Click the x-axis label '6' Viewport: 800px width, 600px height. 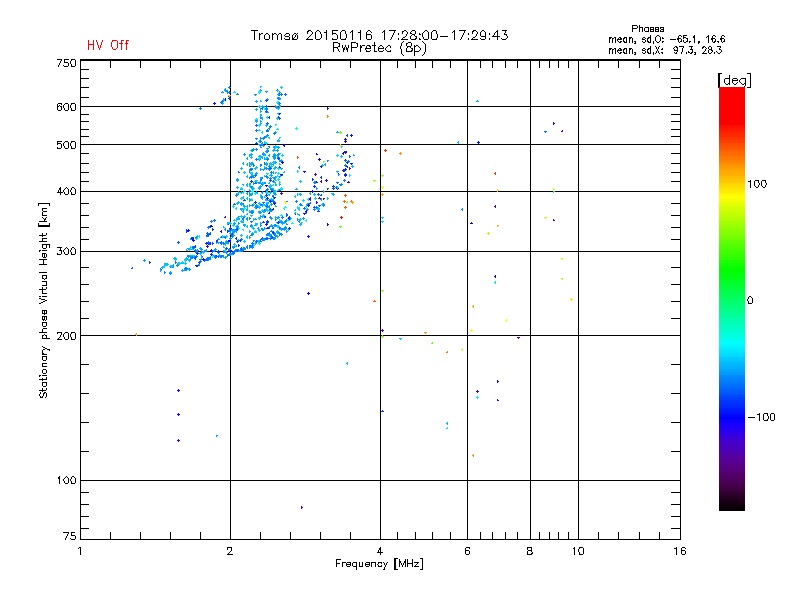467,551
